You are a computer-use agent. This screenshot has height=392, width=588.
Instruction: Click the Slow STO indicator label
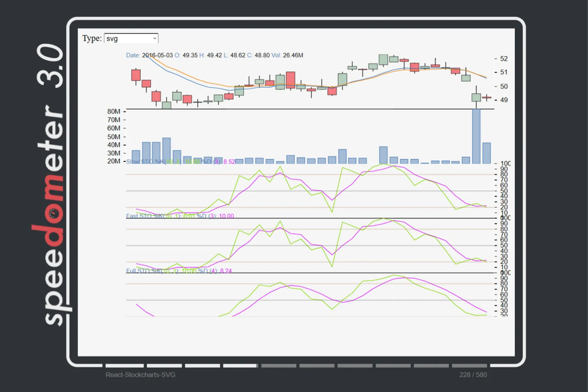tap(181, 162)
